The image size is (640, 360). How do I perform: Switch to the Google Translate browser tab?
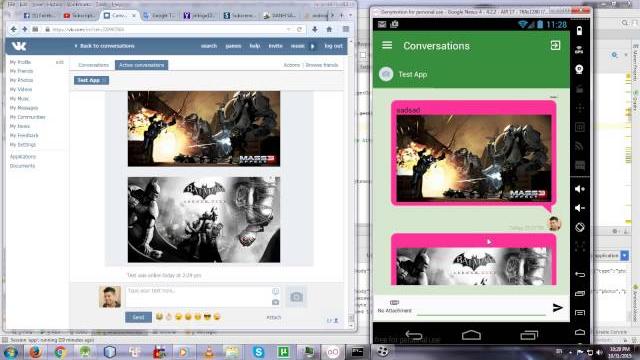pyautogui.click(x=159, y=16)
